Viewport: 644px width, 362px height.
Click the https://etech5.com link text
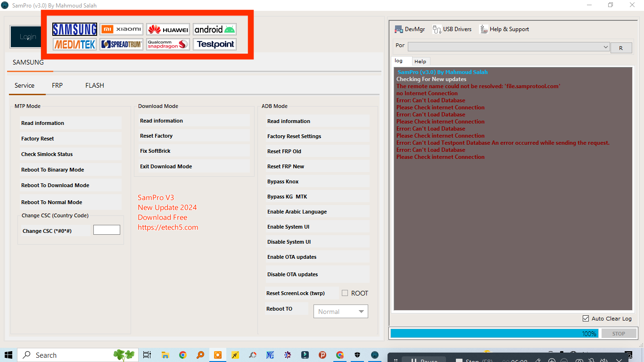168,227
